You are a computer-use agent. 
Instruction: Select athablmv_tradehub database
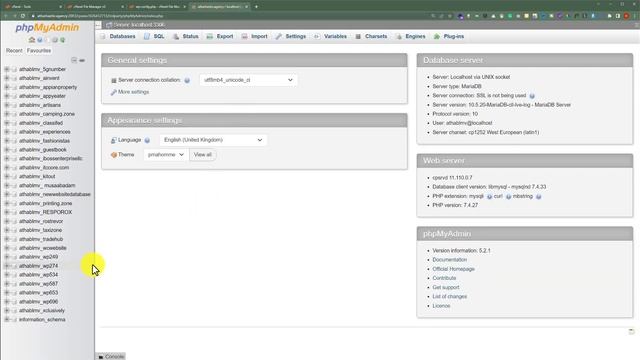pyautogui.click(x=41, y=239)
